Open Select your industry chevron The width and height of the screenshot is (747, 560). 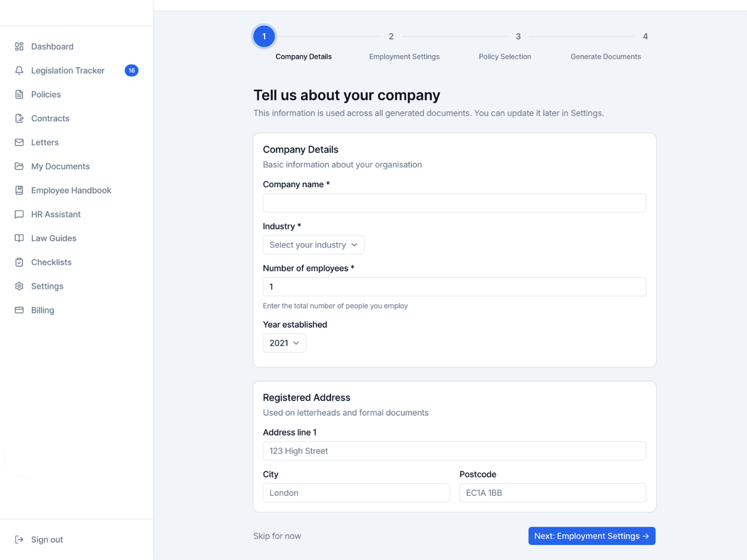coord(355,244)
